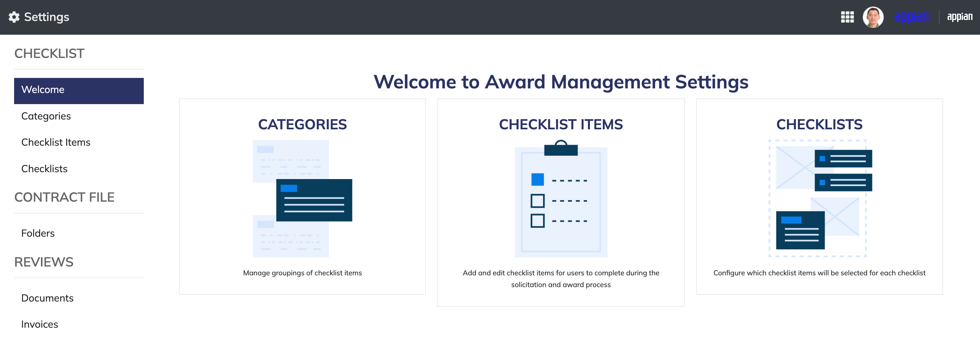Click the Settings title text
Screen dimensions: 980x349
pyautogui.click(x=47, y=17)
